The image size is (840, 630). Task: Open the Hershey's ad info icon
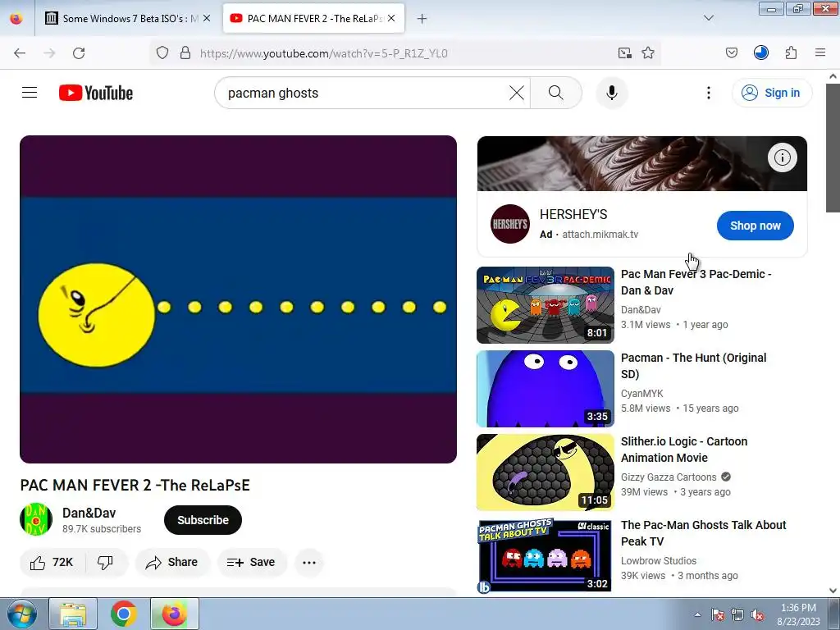(782, 157)
